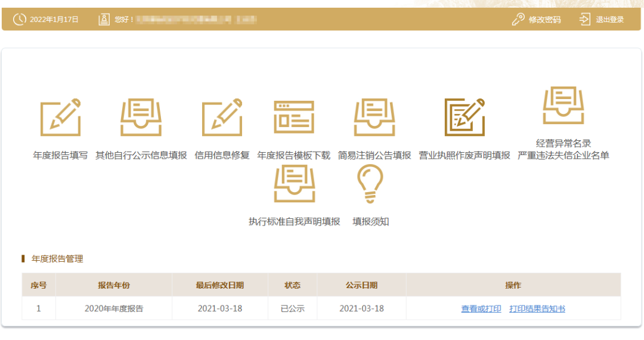Click the 报告年份 column header

pos(114,286)
